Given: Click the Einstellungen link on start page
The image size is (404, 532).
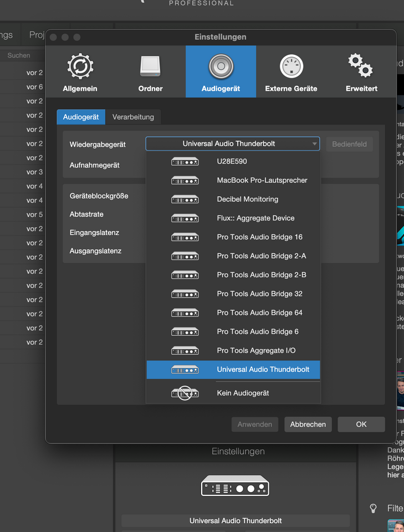Looking at the screenshot, I should [238, 452].
